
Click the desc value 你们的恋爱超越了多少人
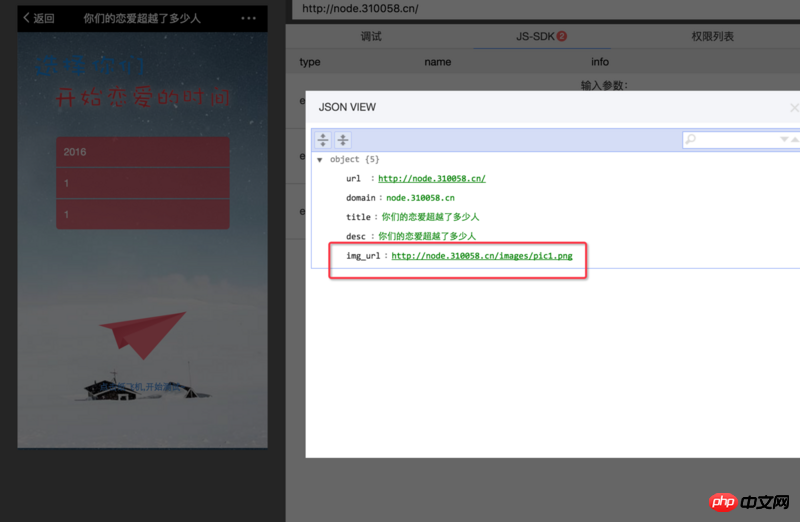click(x=427, y=236)
